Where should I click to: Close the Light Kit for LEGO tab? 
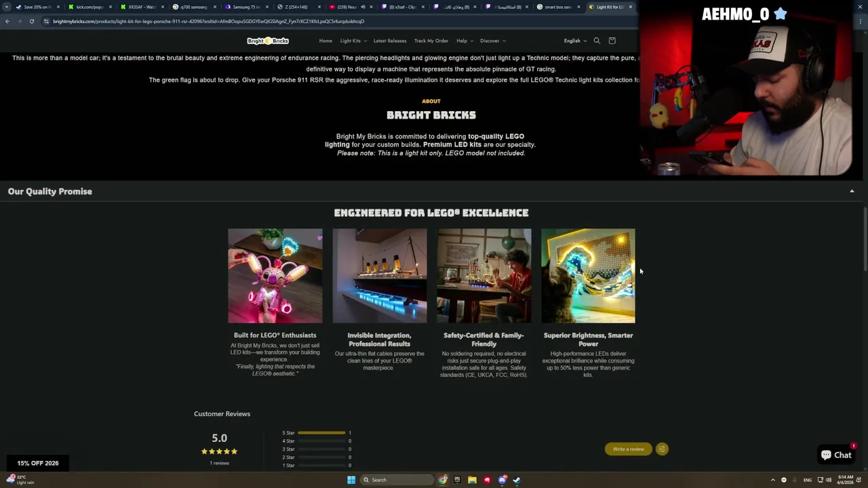630,7
